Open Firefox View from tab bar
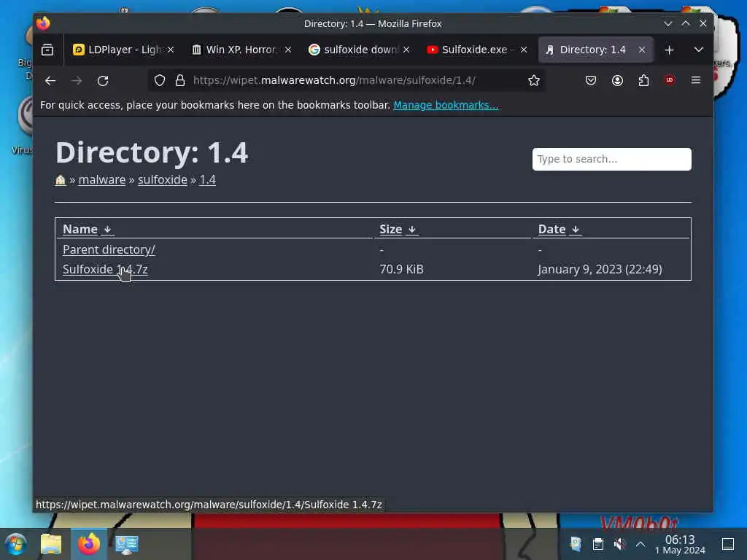This screenshot has width=747, height=560. [47, 50]
